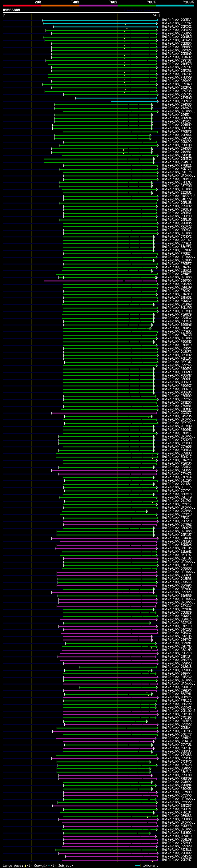The height and width of the screenshot is (868, 197).
Task: Open hit UniRef100_A6XG32
Action: click(x=177, y=57)
